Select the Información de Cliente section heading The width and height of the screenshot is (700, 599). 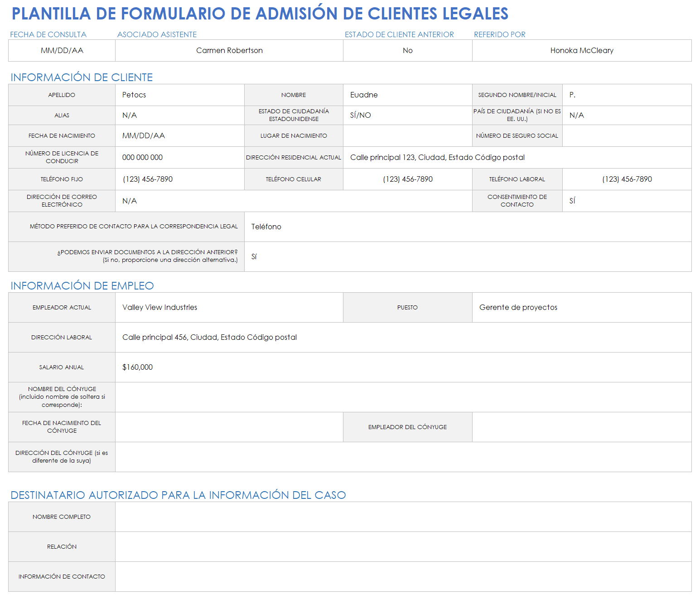[82, 77]
